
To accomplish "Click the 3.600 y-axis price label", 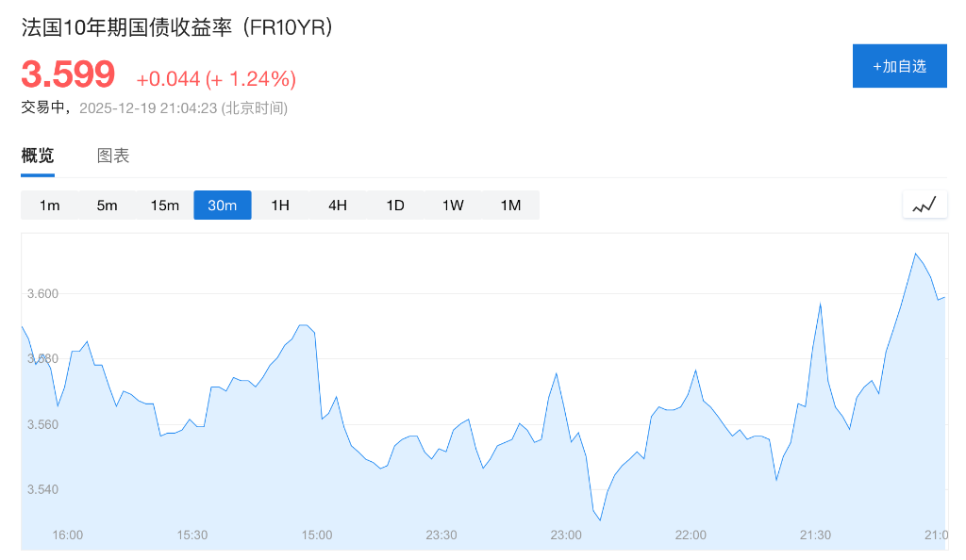I will tap(42, 293).
